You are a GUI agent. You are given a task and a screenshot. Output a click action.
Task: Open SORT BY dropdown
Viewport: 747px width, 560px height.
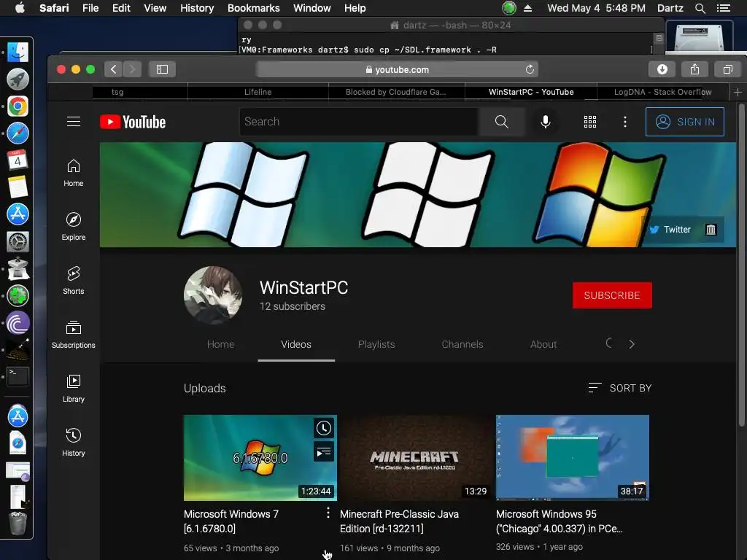coord(620,388)
